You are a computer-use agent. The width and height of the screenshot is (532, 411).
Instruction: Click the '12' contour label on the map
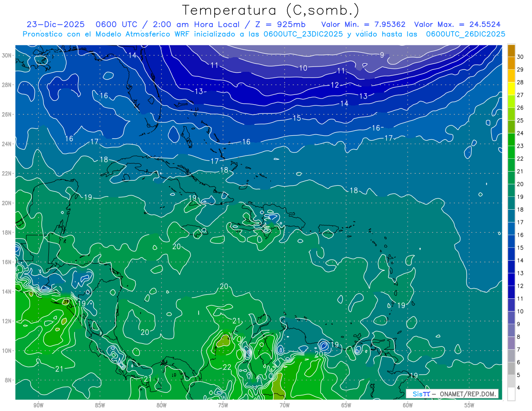[x=335, y=85]
